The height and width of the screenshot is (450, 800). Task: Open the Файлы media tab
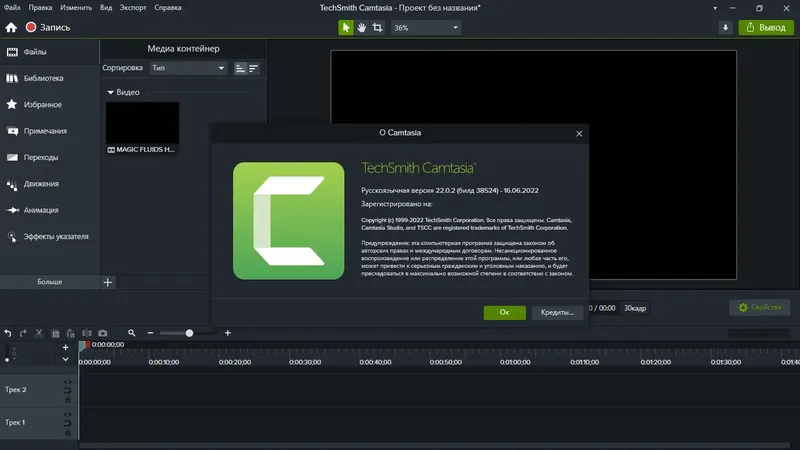pos(49,52)
